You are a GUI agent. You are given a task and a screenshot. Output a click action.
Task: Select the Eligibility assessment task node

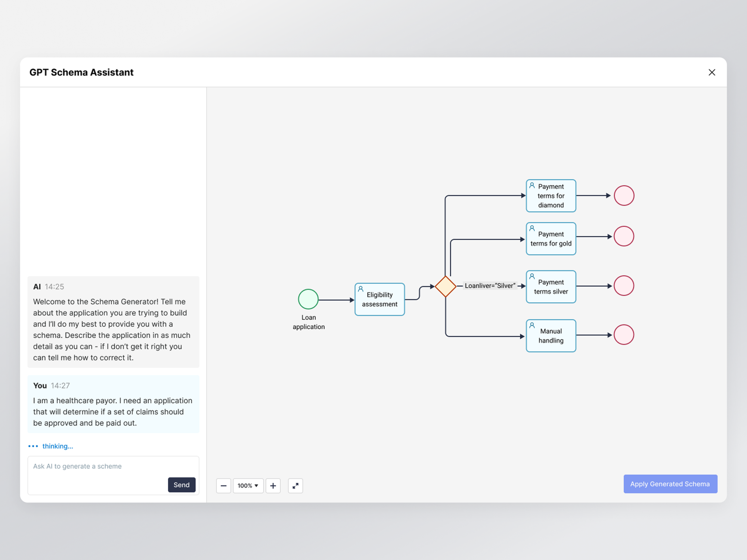pos(379,299)
